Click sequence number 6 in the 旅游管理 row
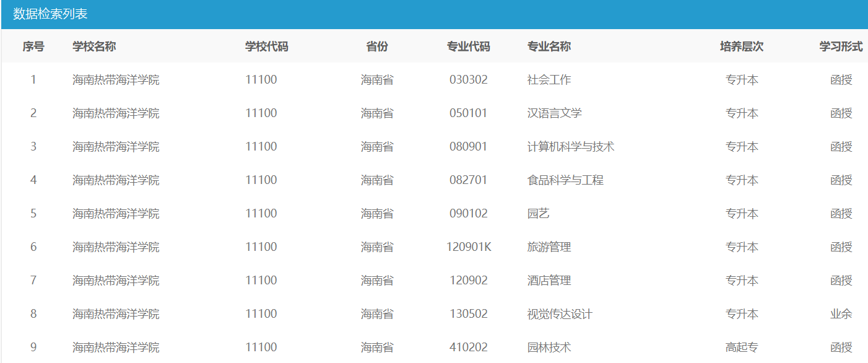Image resolution: width=868 pixels, height=363 pixels. tap(33, 247)
